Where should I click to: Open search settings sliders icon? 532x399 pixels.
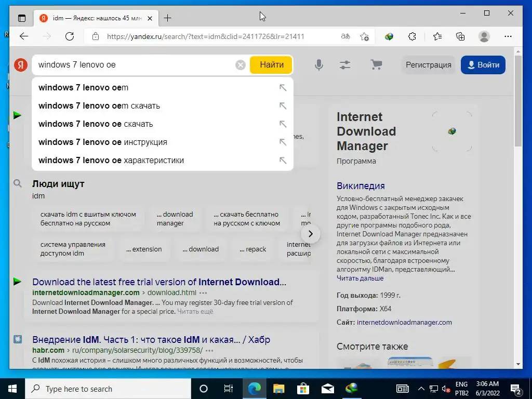345,65
